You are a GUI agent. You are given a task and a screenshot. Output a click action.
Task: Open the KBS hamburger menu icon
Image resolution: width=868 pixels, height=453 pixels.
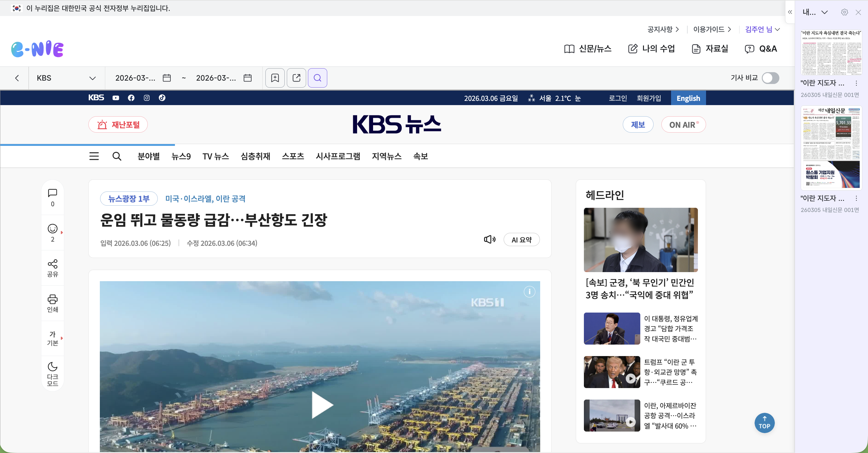[x=94, y=156]
